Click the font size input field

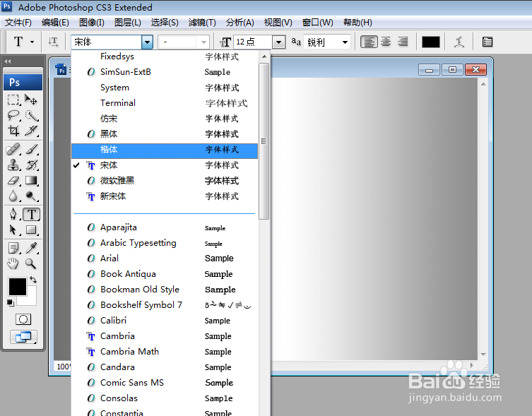click(x=253, y=42)
